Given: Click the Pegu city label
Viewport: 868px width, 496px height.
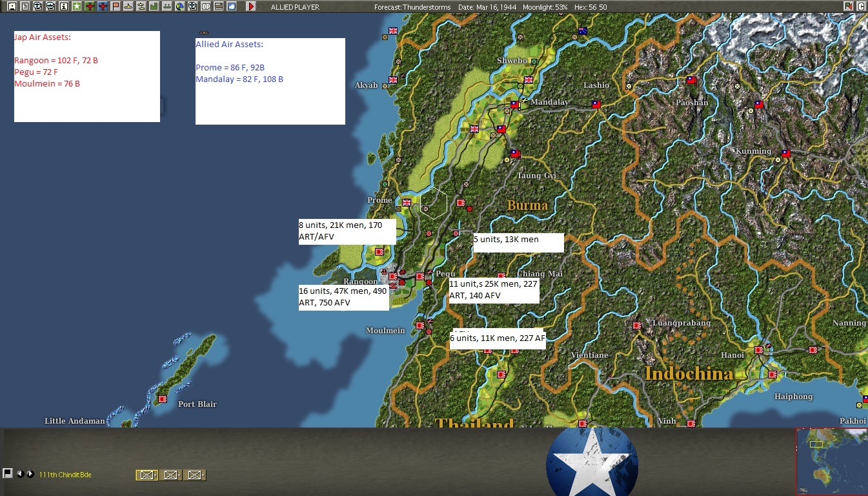Looking at the screenshot, I should [445, 274].
